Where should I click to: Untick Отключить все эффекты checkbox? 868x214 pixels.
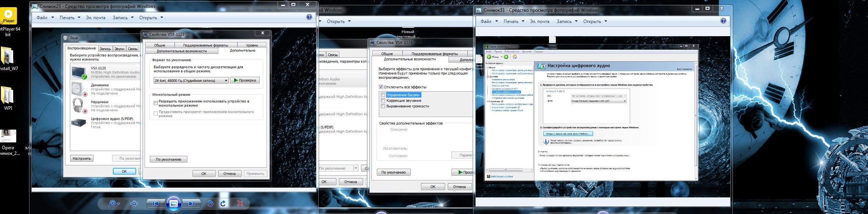(381, 87)
